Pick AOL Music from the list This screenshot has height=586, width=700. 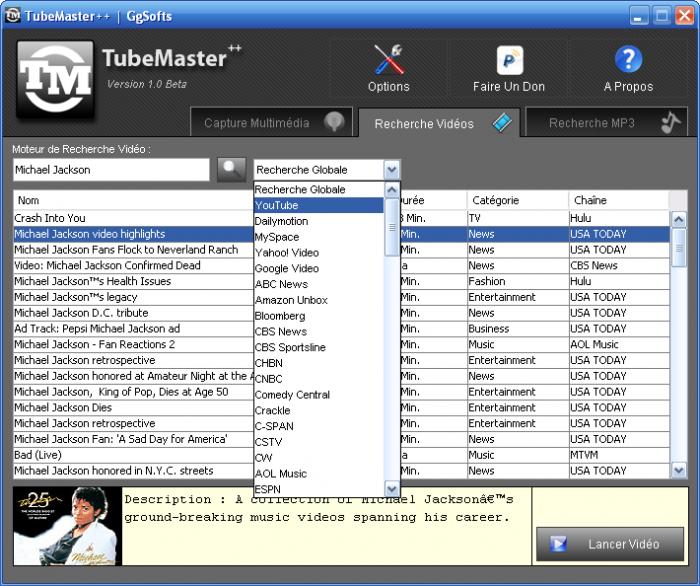(x=319, y=474)
